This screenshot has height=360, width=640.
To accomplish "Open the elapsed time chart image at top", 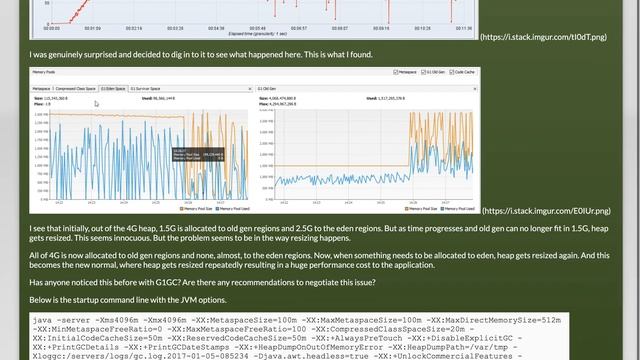I will coord(255,20).
